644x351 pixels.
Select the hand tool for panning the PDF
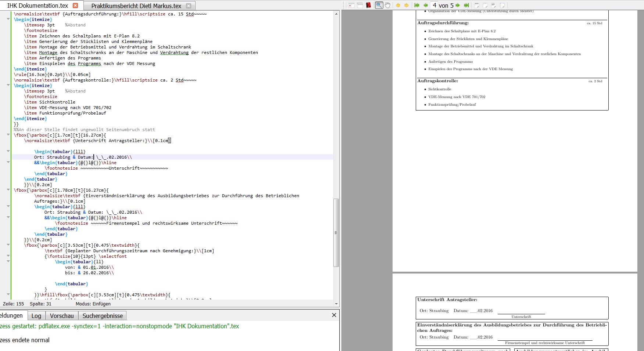click(387, 5)
